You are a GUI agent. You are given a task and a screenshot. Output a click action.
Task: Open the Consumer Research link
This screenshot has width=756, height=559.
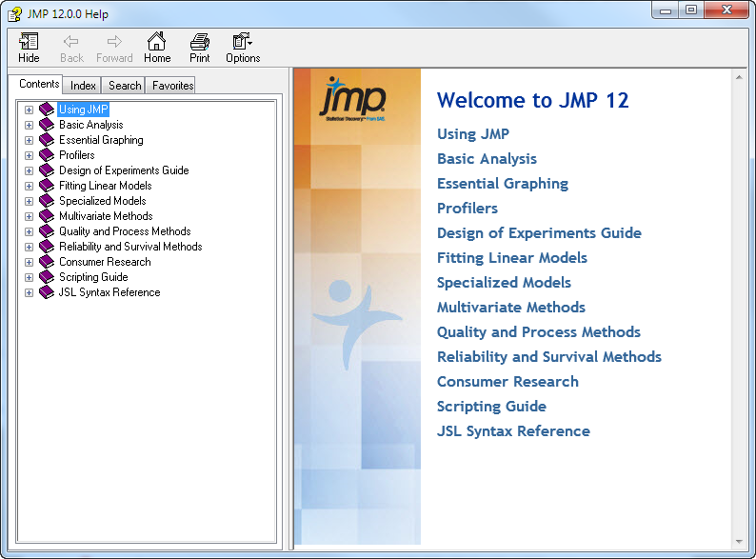(507, 382)
